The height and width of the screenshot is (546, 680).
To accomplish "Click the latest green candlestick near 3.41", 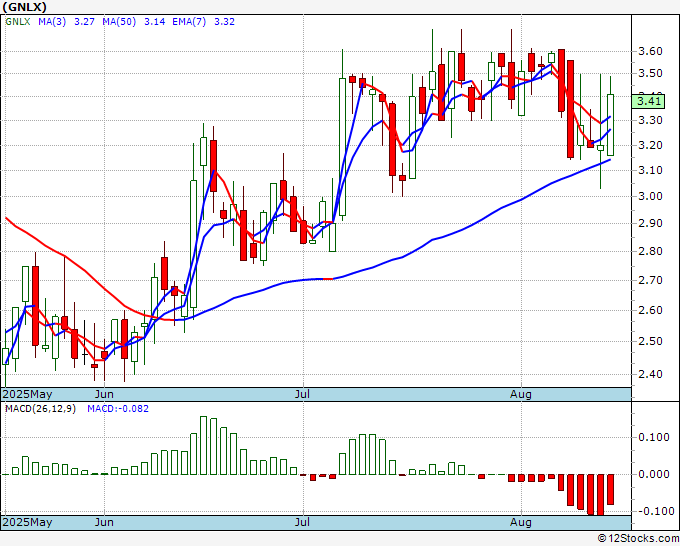I will click(x=610, y=125).
